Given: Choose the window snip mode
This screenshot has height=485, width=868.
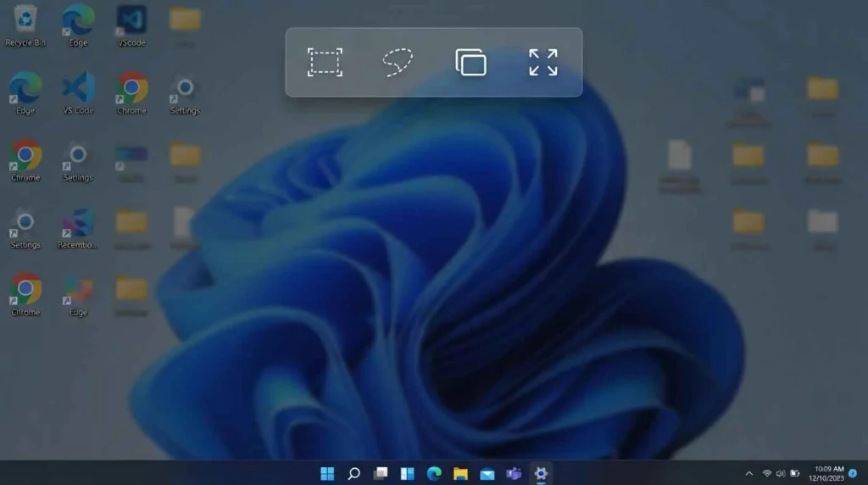Looking at the screenshot, I should (x=470, y=62).
